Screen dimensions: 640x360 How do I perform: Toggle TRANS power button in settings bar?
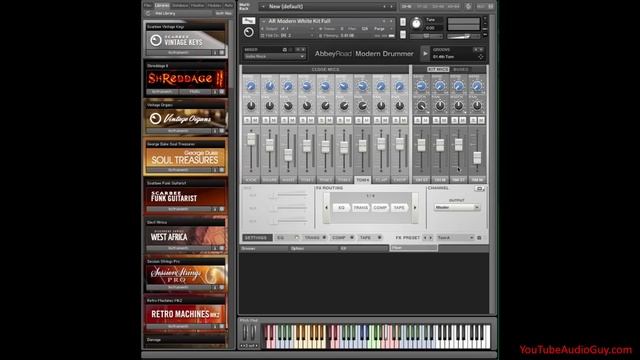(324, 238)
